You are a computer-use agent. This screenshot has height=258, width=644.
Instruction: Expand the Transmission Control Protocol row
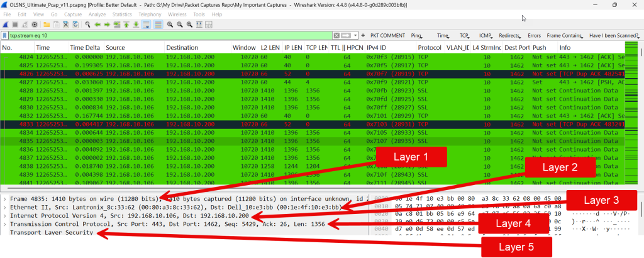[5, 223]
